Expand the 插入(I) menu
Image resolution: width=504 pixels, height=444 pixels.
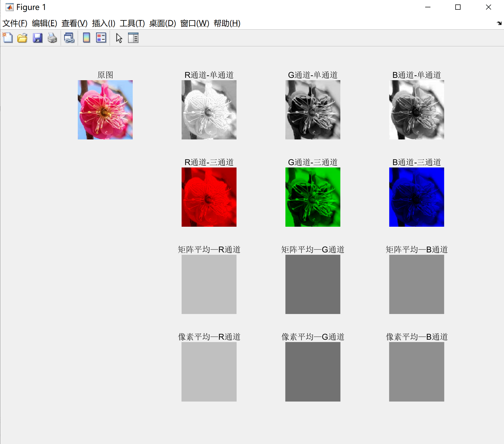tap(103, 23)
